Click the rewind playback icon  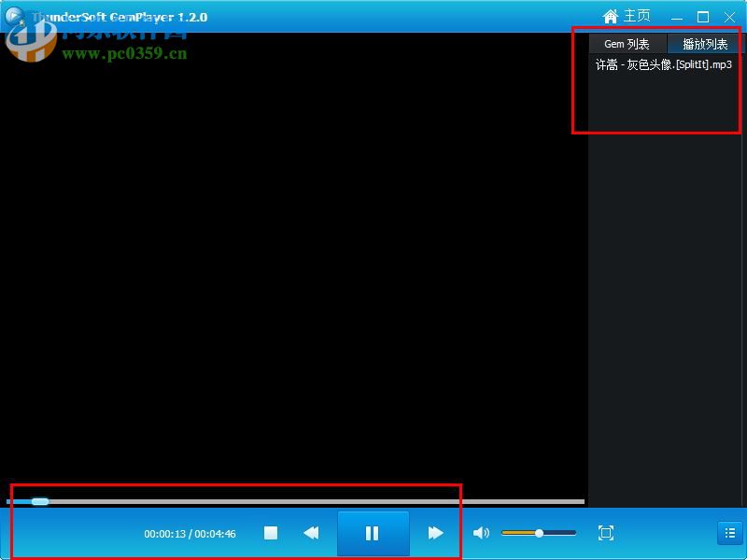point(311,533)
